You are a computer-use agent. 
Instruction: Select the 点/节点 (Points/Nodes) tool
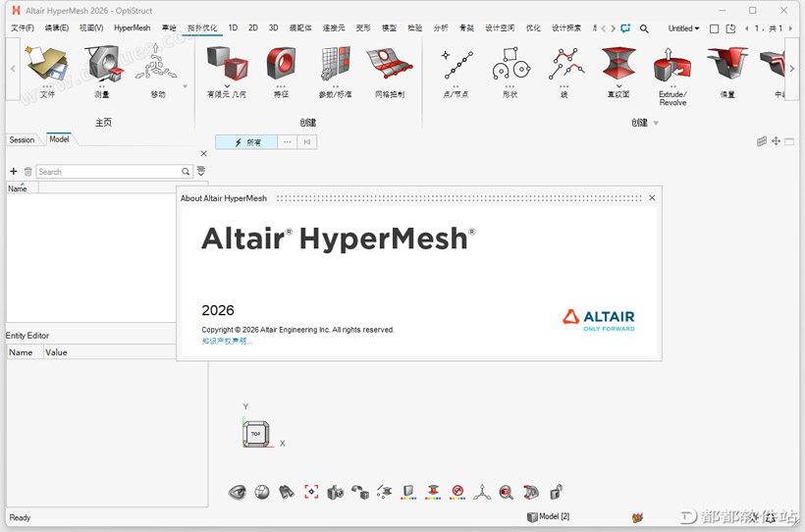point(456,65)
